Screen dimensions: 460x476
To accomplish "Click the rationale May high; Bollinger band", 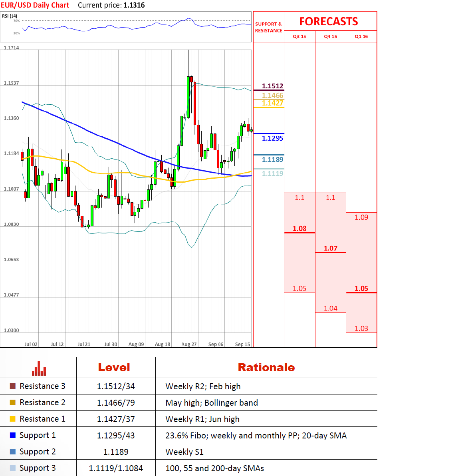I will click(x=212, y=403).
